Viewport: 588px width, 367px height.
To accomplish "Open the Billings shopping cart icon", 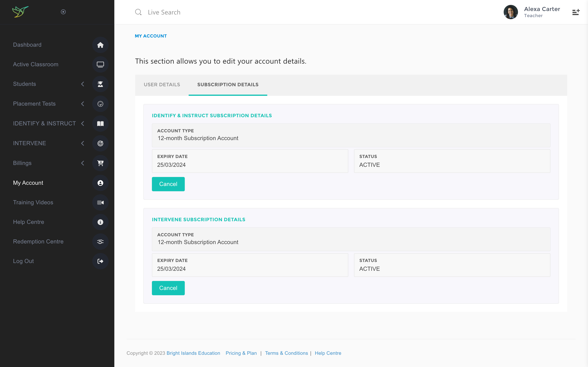I will pos(100,163).
